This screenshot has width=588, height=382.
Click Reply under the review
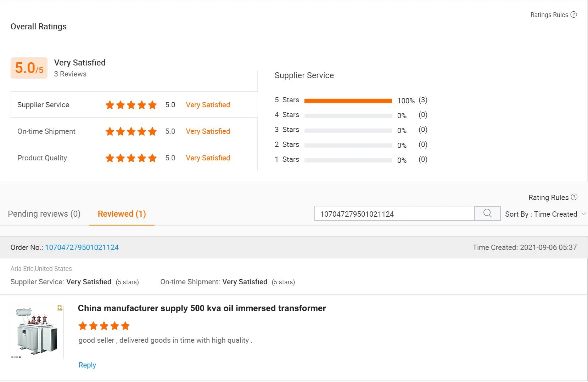(87, 365)
